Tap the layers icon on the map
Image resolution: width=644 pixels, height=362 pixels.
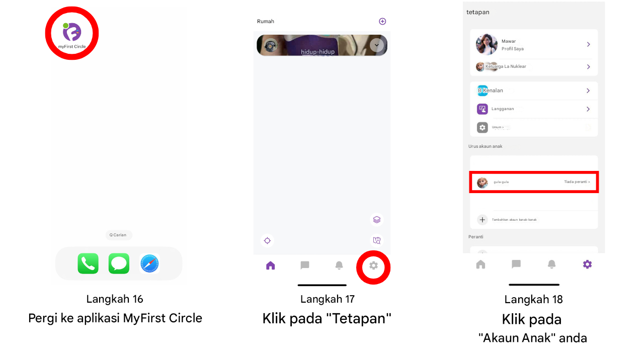tap(376, 220)
